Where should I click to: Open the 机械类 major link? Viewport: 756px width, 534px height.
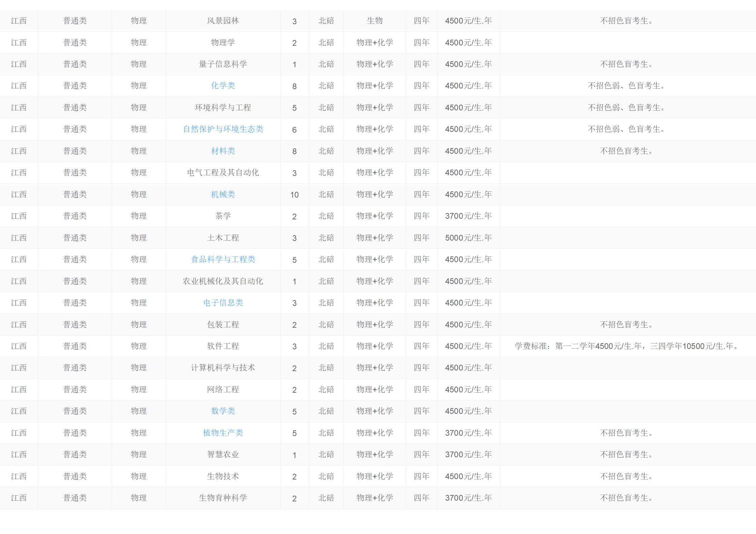pyautogui.click(x=223, y=194)
